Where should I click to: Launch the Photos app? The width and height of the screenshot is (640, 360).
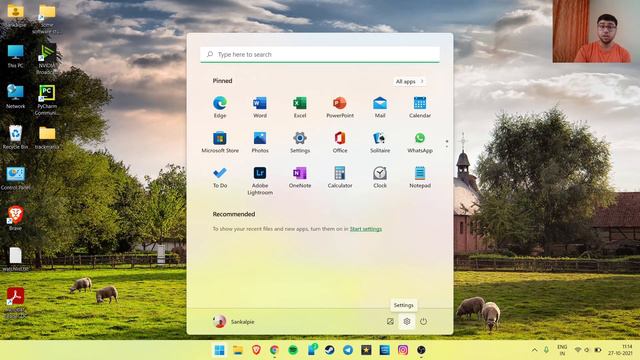tap(260, 142)
